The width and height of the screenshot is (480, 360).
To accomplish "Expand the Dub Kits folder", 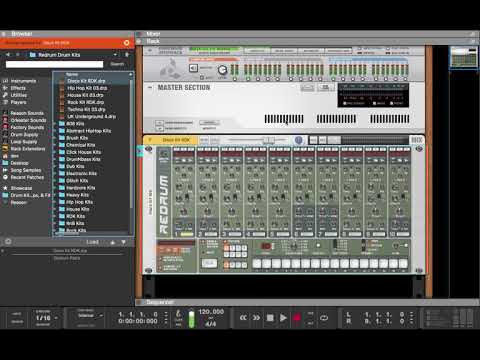I will tap(55, 166).
